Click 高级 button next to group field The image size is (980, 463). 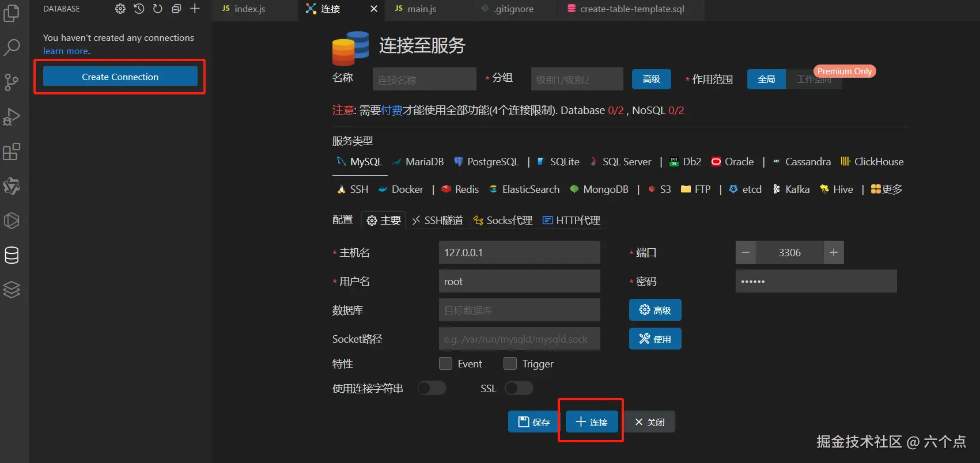(x=652, y=79)
